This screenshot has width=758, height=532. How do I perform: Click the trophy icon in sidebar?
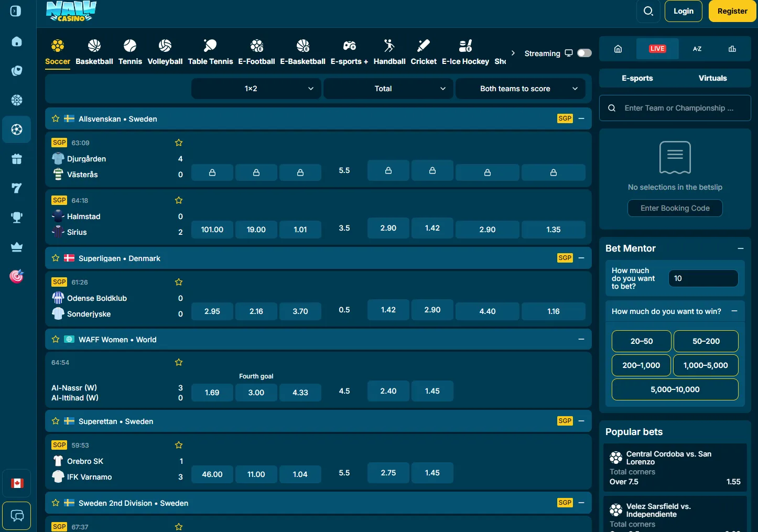click(x=17, y=218)
